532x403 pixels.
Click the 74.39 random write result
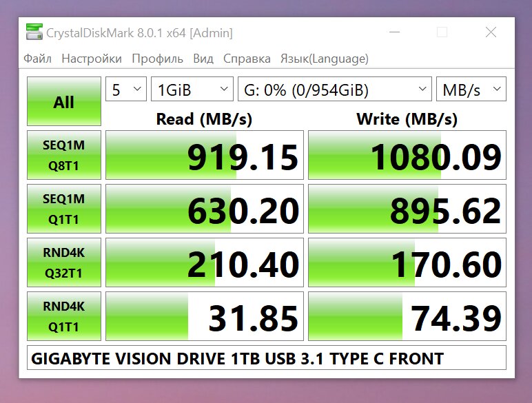[x=407, y=316]
